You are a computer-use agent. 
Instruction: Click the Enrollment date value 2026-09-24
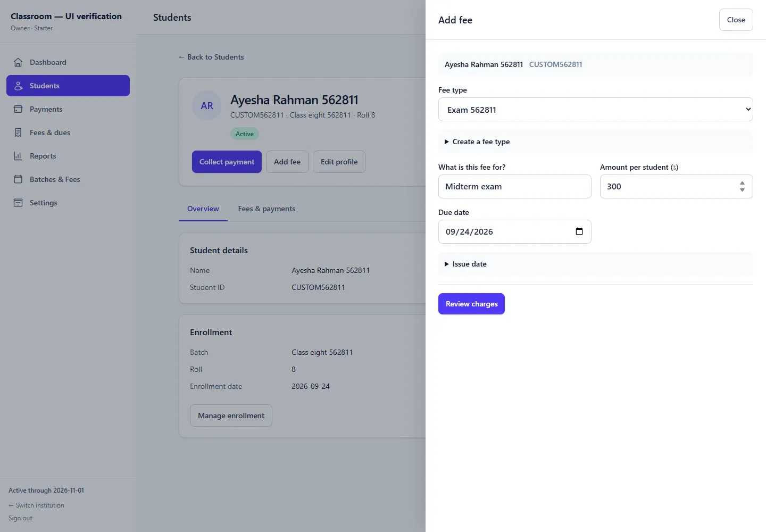click(311, 386)
